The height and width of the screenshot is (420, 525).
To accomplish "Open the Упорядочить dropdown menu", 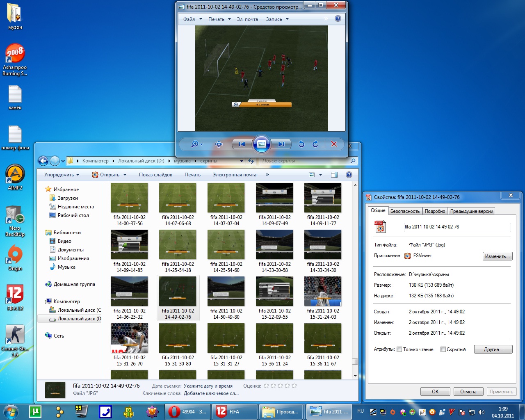I will coord(62,175).
